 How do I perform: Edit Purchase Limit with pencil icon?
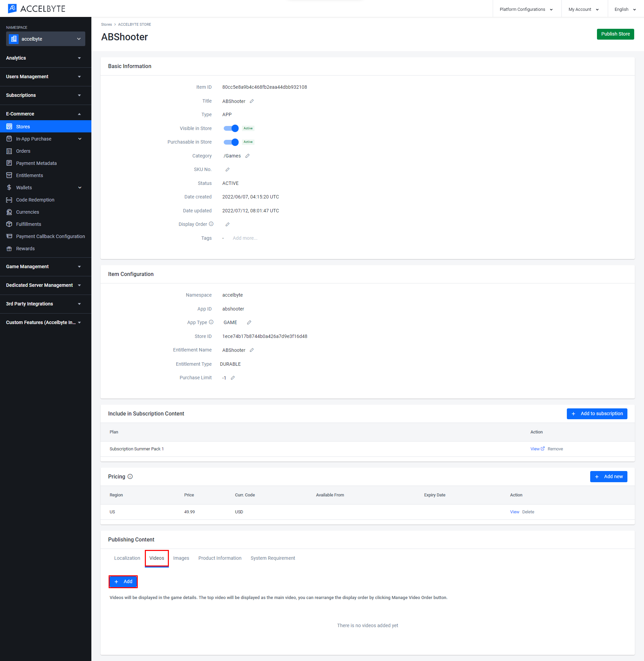pyautogui.click(x=233, y=378)
